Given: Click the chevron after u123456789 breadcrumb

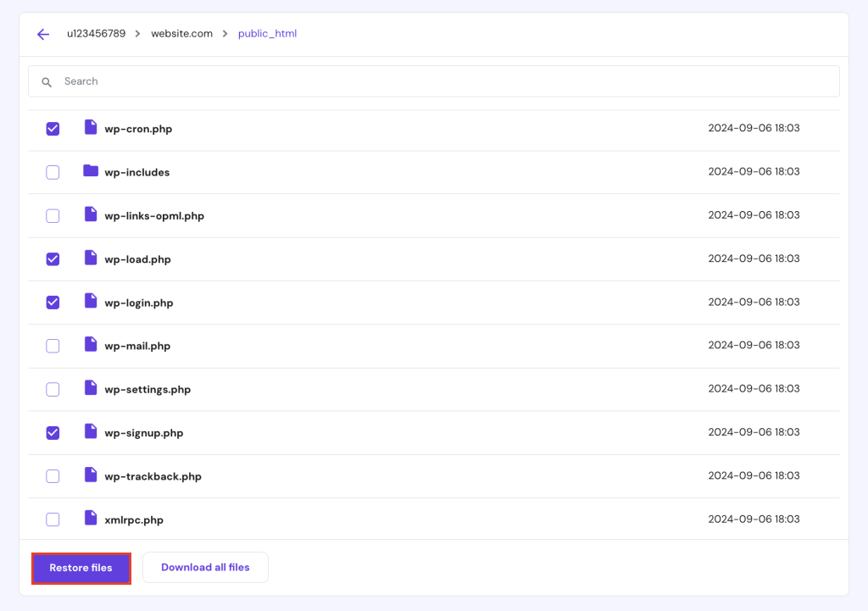Looking at the screenshot, I should coord(136,34).
